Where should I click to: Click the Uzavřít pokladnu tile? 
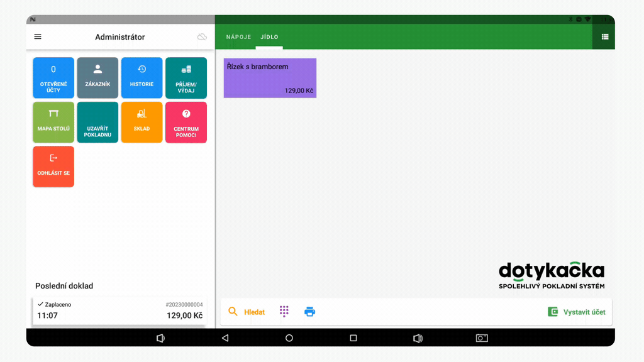97,122
